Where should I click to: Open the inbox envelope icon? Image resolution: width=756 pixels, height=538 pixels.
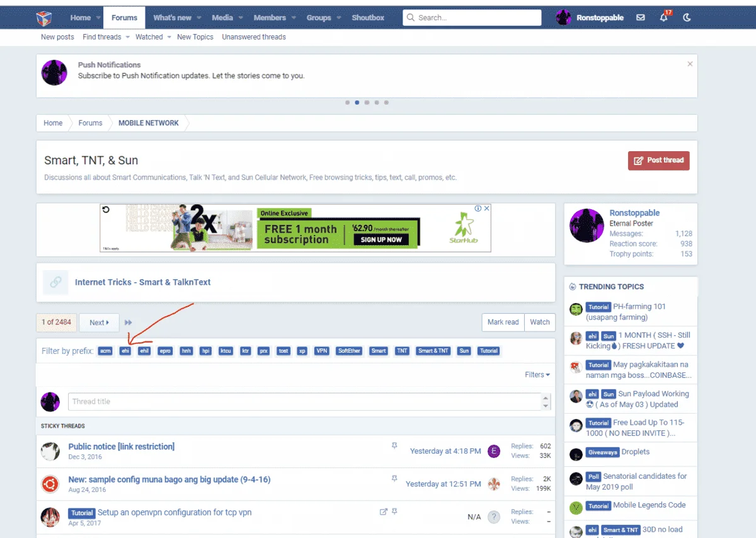[641, 18]
